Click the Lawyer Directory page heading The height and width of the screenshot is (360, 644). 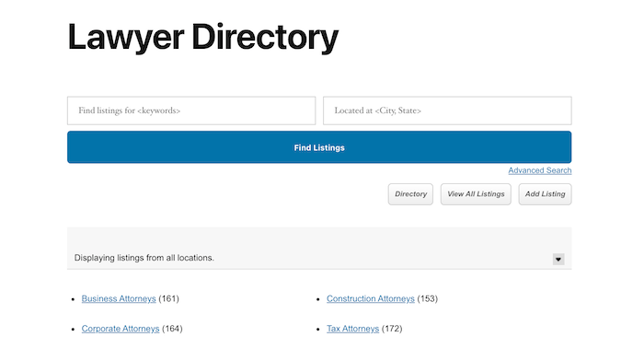(203, 38)
